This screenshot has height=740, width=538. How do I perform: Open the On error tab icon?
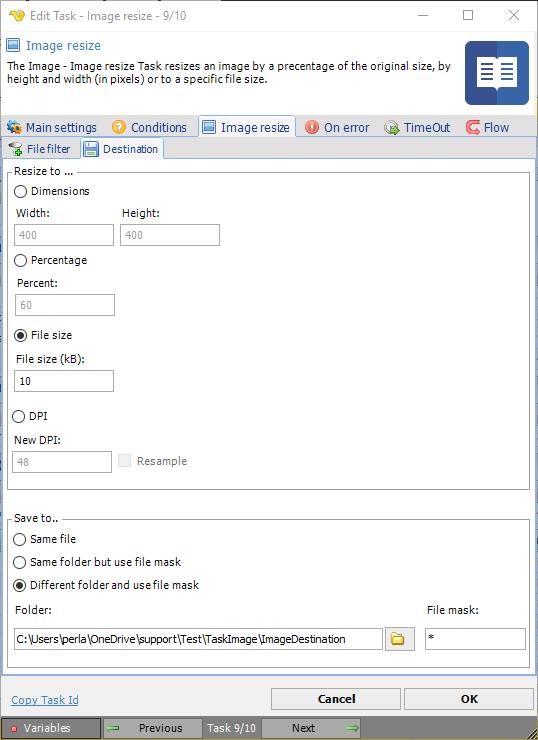click(311, 127)
